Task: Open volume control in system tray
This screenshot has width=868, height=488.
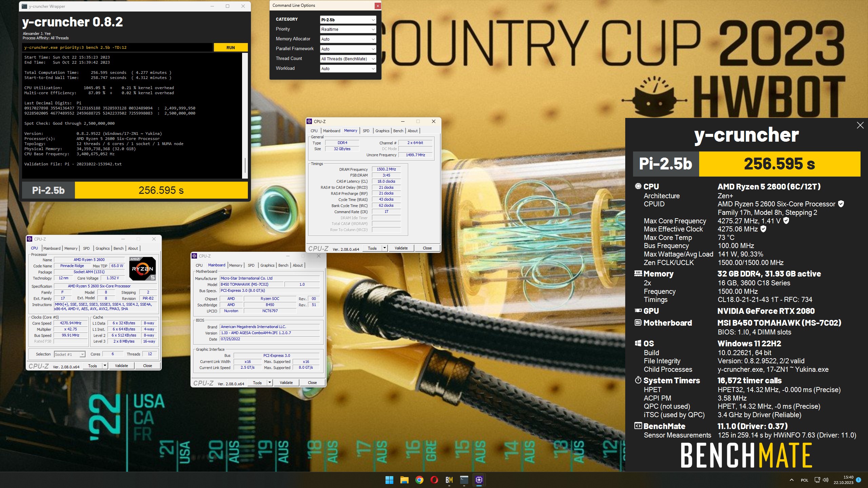Action: pyautogui.click(x=826, y=480)
